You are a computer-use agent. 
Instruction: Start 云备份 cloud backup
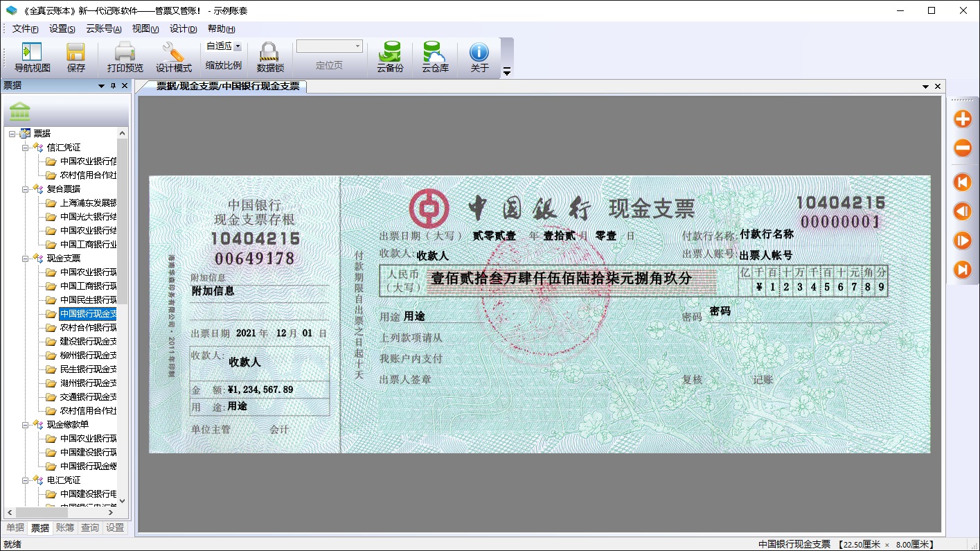391,58
